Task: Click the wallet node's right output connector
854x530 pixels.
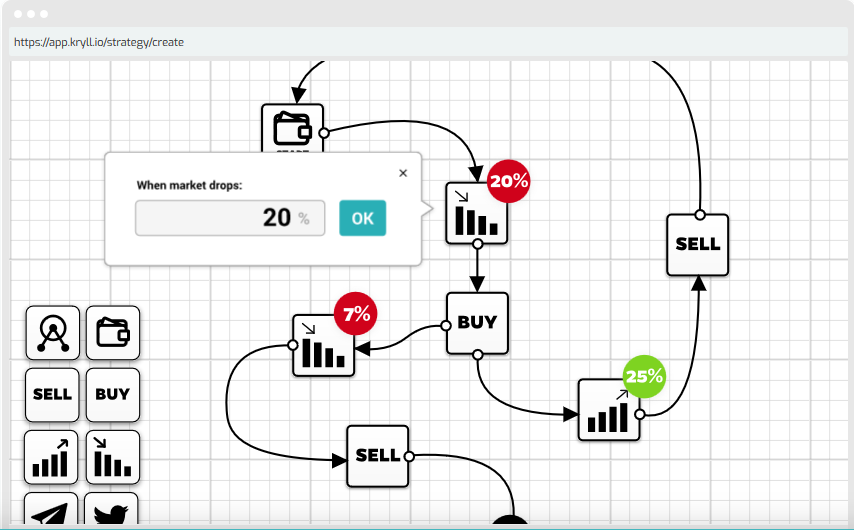Action: point(324,132)
